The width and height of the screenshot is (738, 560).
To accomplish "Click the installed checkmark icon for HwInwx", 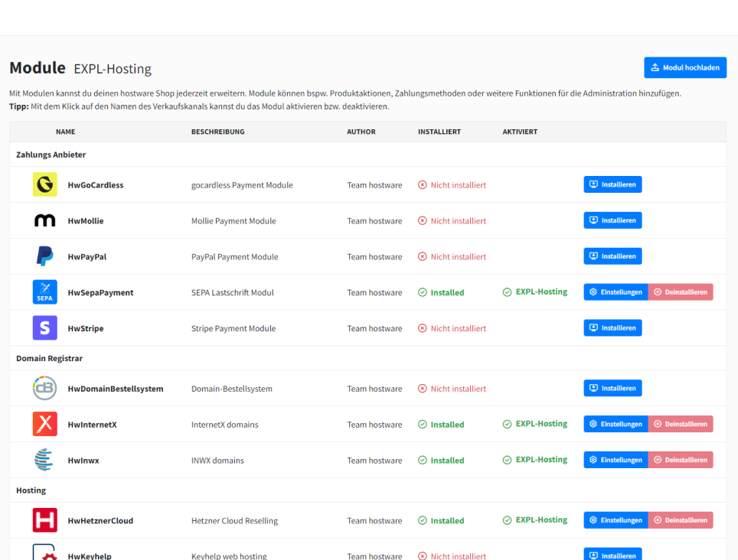I will pos(422,461).
